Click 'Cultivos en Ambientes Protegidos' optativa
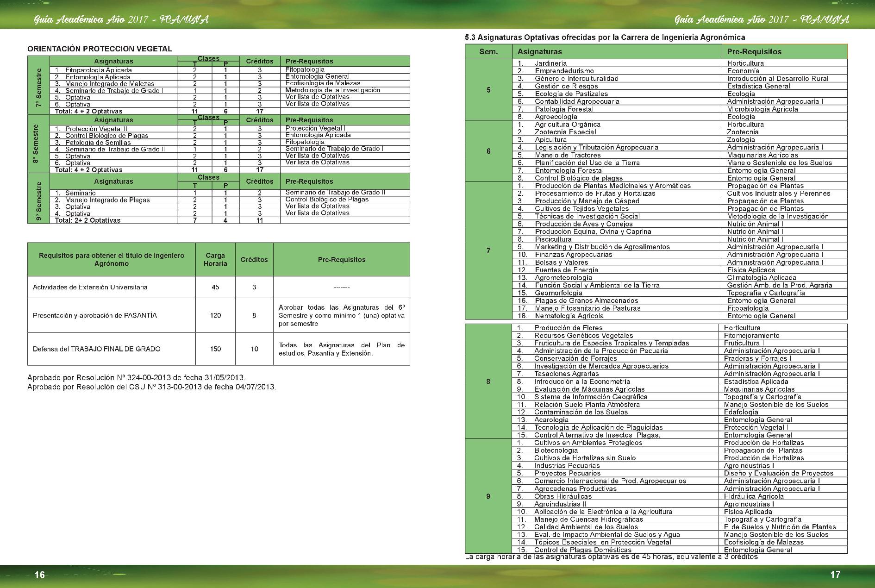This screenshot has height=588, width=875. [588, 443]
